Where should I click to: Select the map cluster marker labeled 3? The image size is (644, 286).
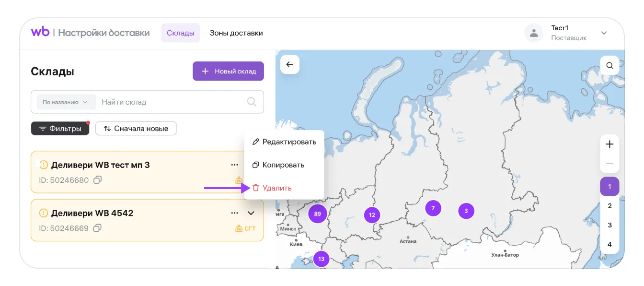[x=466, y=210]
